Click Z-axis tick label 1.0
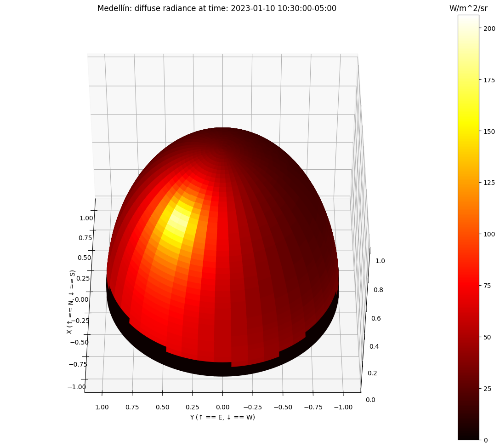 coord(380,261)
